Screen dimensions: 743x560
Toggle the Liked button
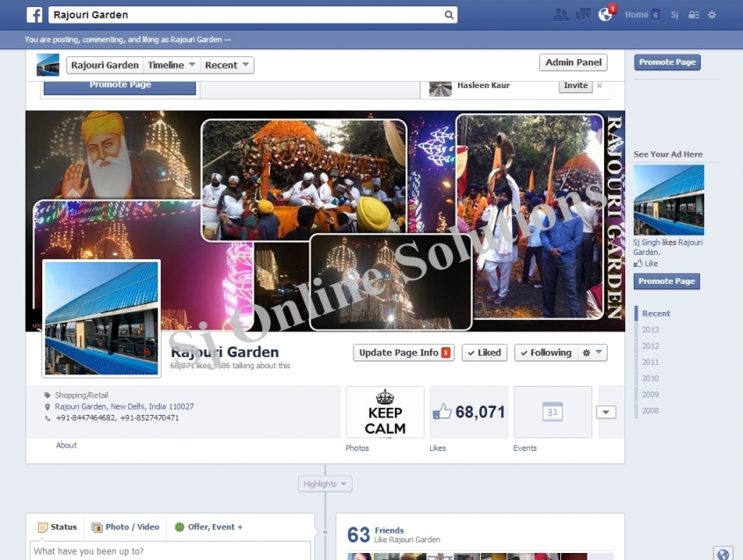pyautogui.click(x=484, y=353)
